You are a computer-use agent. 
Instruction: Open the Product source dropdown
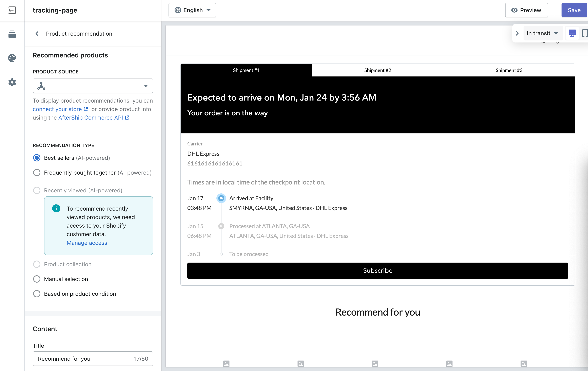coord(93,86)
